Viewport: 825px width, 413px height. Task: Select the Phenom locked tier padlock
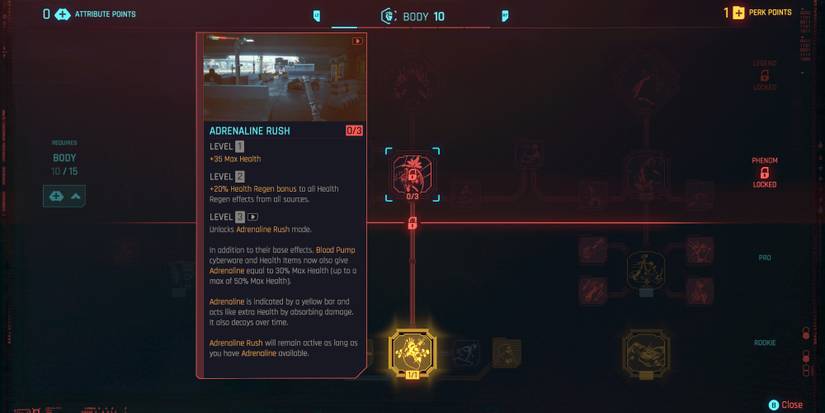[x=764, y=173]
